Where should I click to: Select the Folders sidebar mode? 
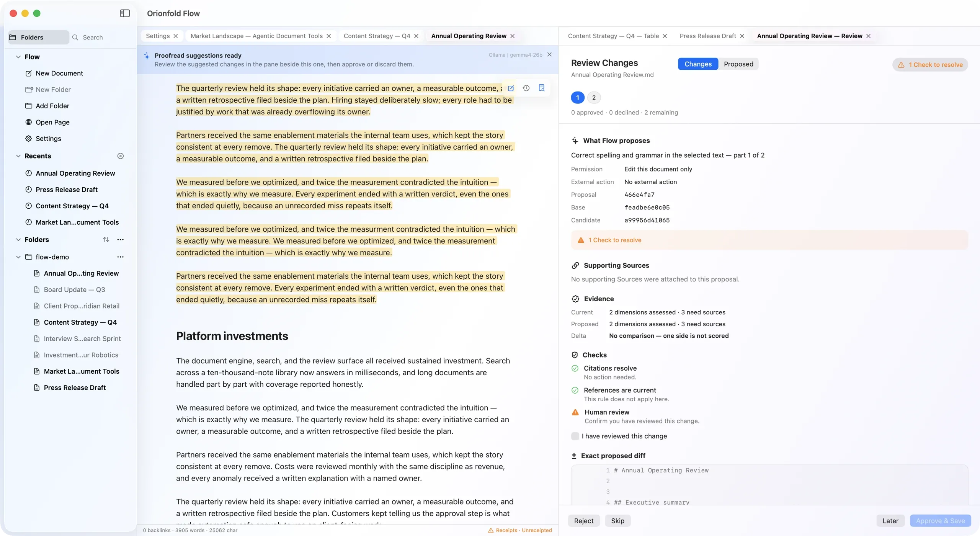(x=38, y=37)
